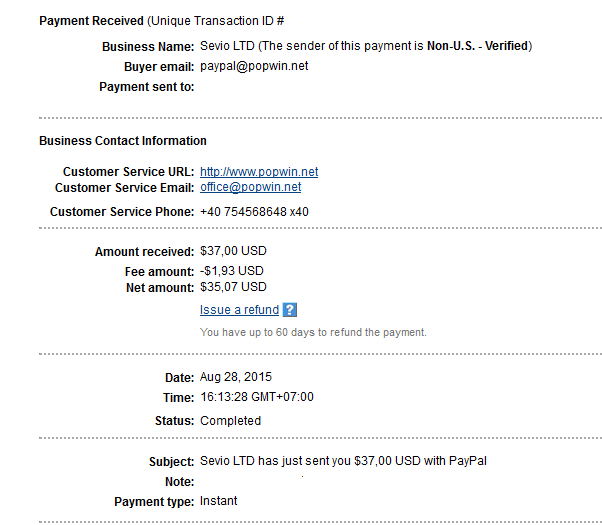Image resolution: width=602 pixels, height=525 pixels.
Task: Click the Sevio LTD business name text
Action: [227, 46]
